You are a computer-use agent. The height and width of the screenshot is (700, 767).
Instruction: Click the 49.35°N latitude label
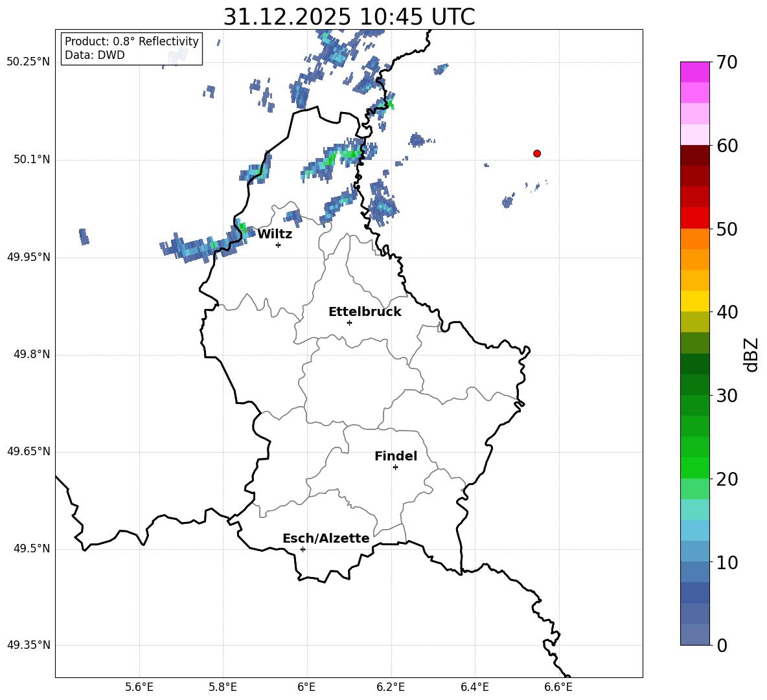coord(29,645)
